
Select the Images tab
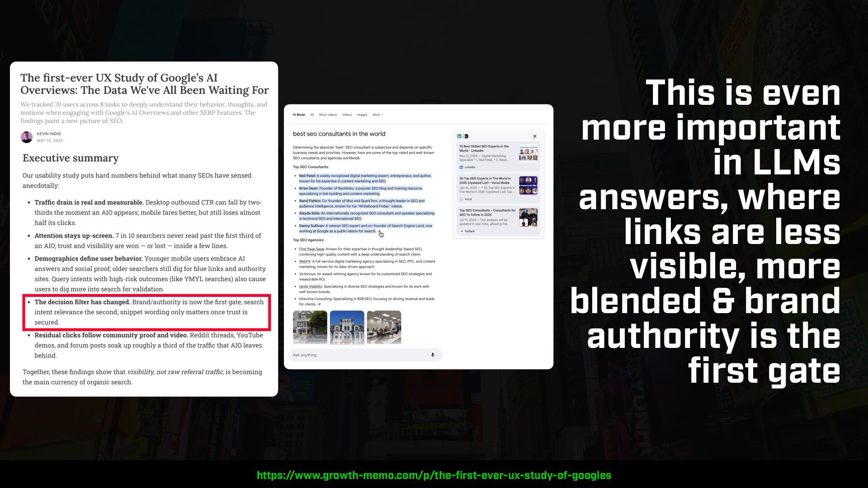coord(362,115)
